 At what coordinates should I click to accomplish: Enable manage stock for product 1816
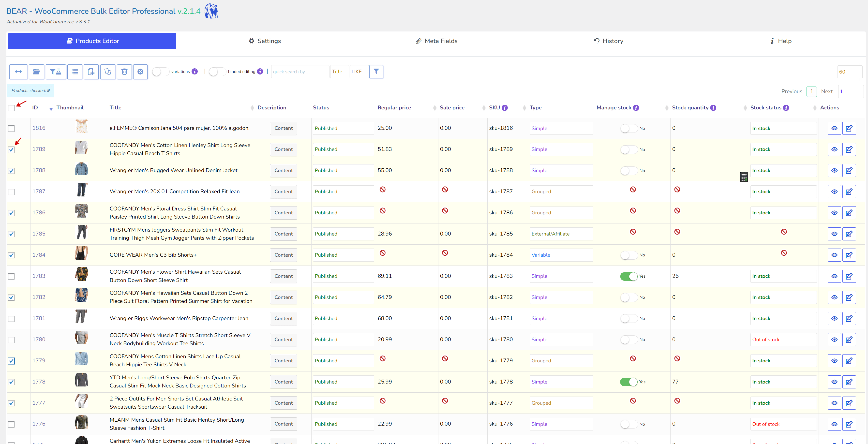tap(629, 128)
